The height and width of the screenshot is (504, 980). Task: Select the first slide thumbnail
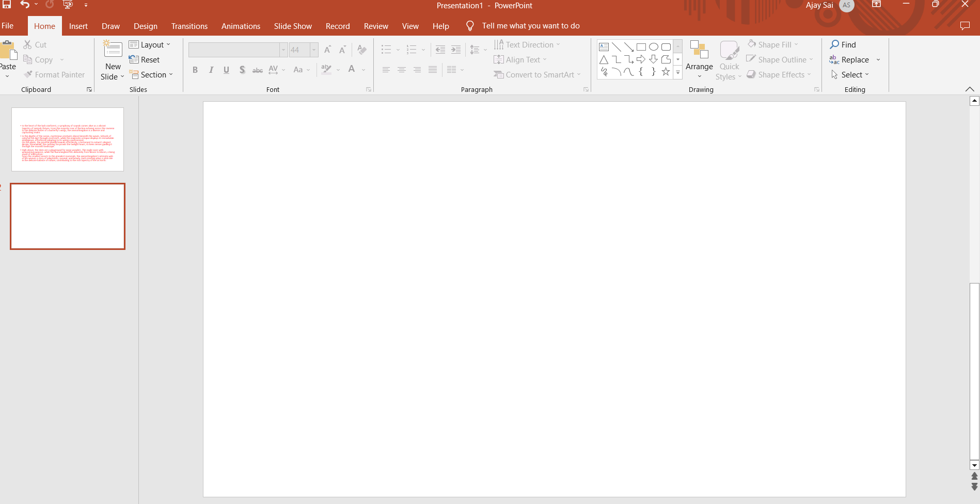pos(68,139)
